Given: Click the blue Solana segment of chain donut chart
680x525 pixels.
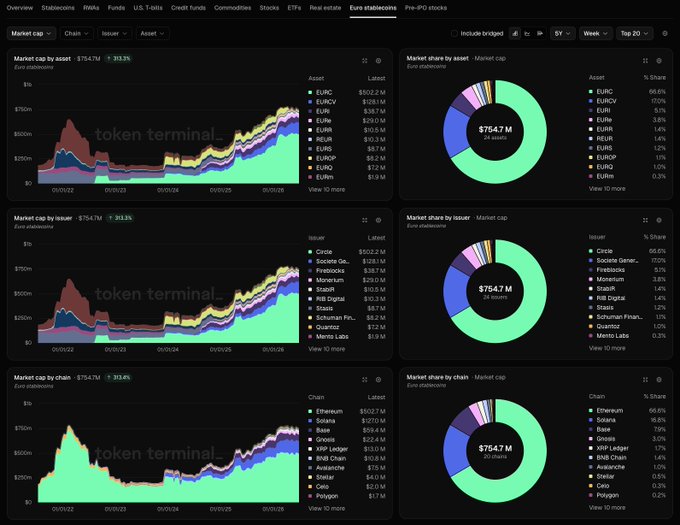Looking at the screenshot, I should click(455, 451).
